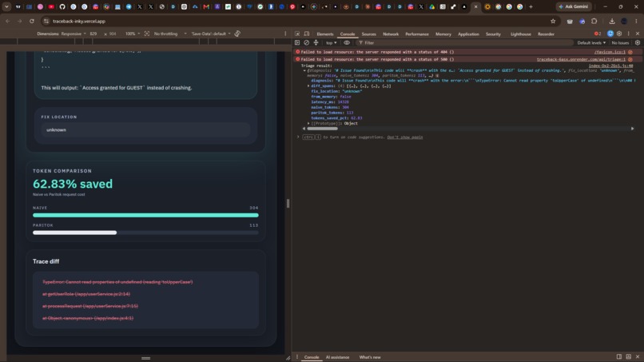Switch to the Network tab
Image resolution: width=644 pixels, height=362 pixels.
pos(391,34)
